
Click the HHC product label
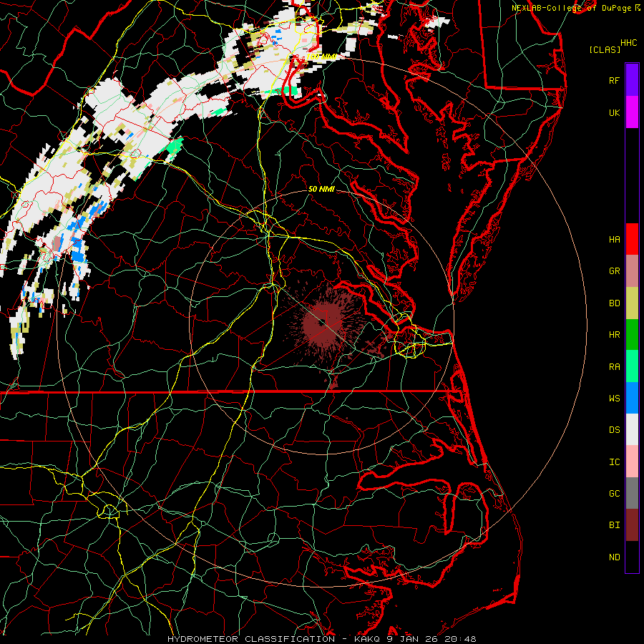tap(629, 43)
